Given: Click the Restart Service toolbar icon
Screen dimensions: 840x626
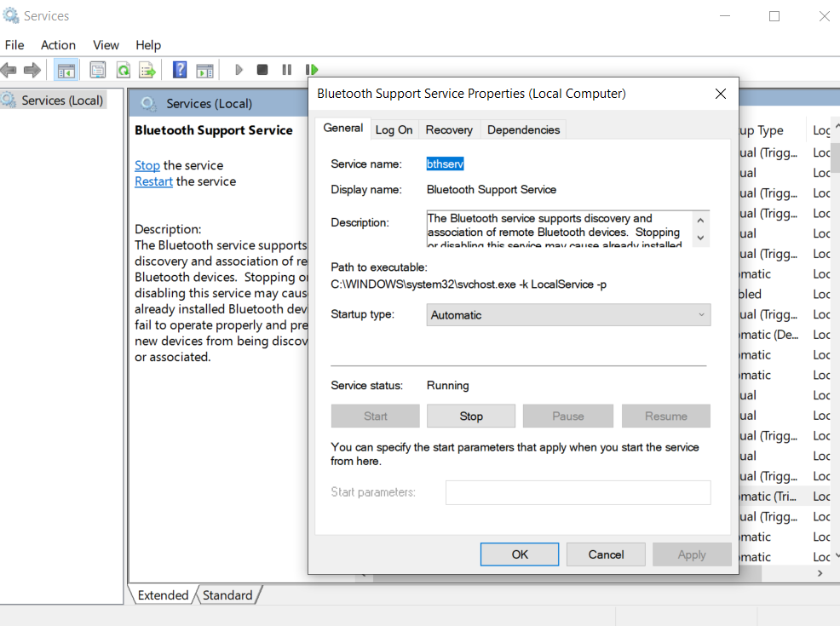Looking at the screenshot, I should (x=311, y=70).
